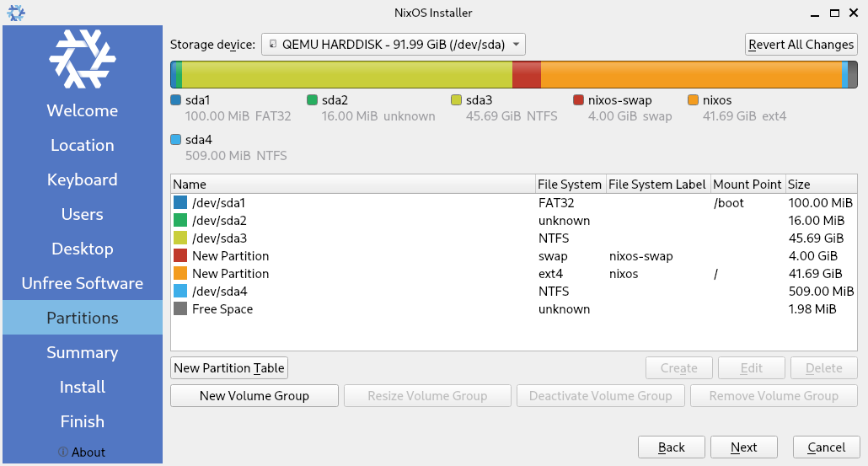The height and width of the screenshot is (466, 868).
Task: Select the red swap partition color icon in the table
Action: point(180,256)
